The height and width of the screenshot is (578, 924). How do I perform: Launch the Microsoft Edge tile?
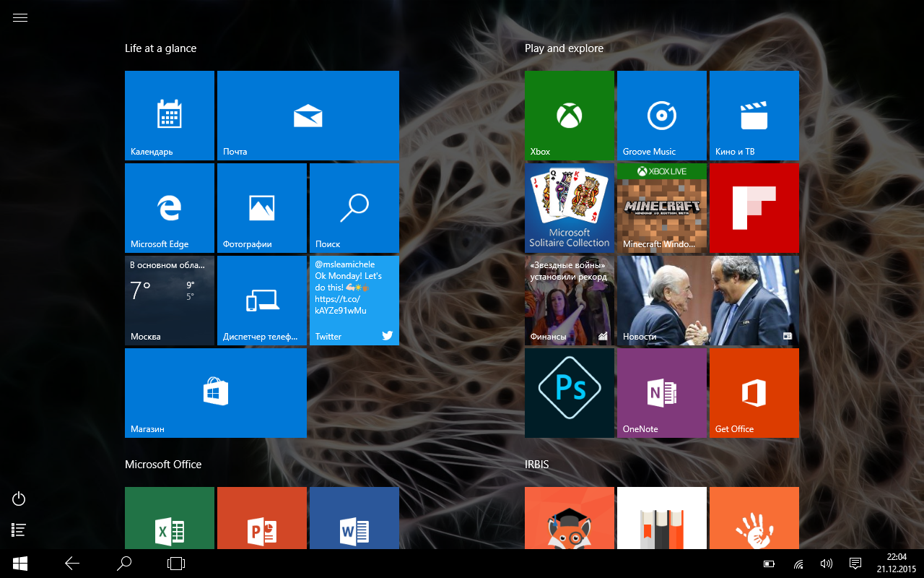click(x=170, y=207)
